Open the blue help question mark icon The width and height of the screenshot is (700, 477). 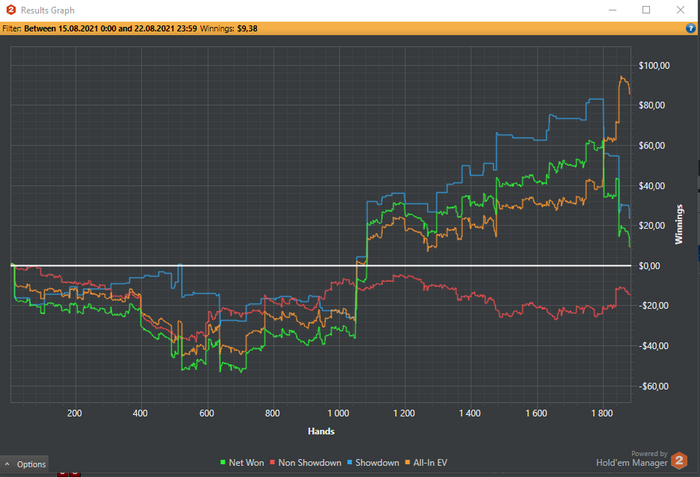[691, 29]
